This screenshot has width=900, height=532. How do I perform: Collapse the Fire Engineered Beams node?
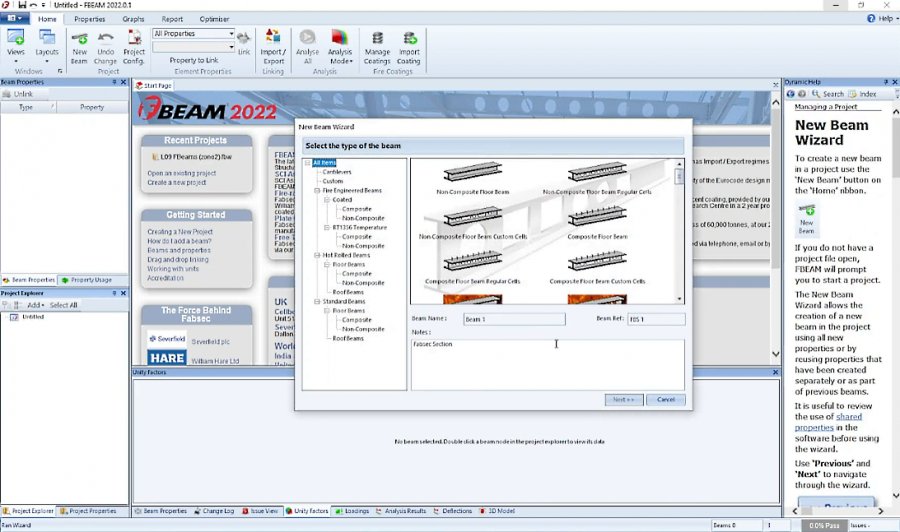pos(317,191)
